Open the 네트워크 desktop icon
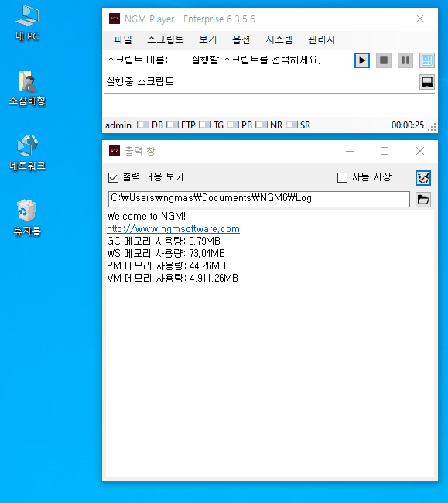The width and height of the screenshot is (448, 503). [x=27, y=152]
